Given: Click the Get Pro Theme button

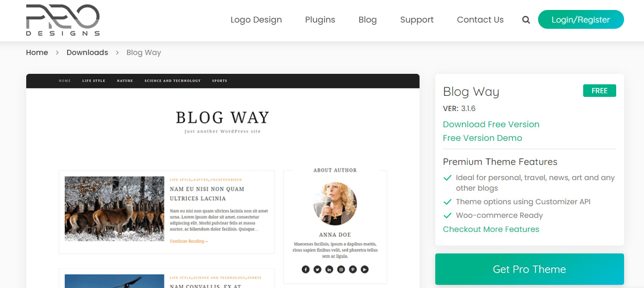Looking at the screenshot, I should (530, 269).
